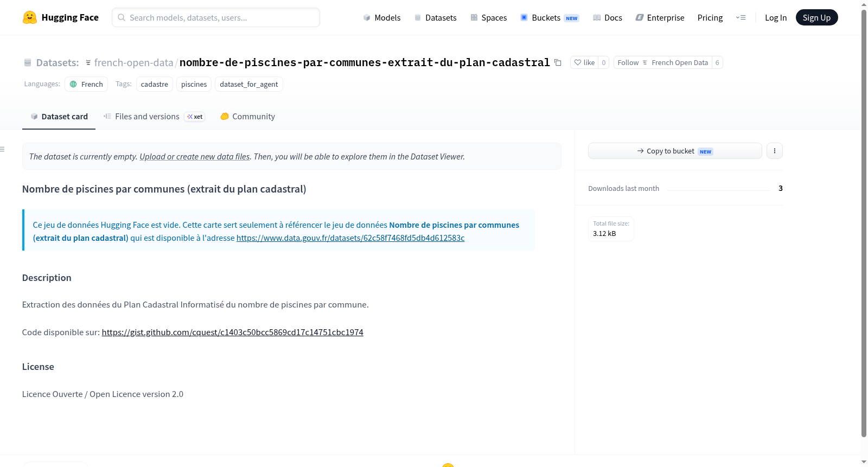
Task: Click the Models cube icon
Action: [367, 17]
